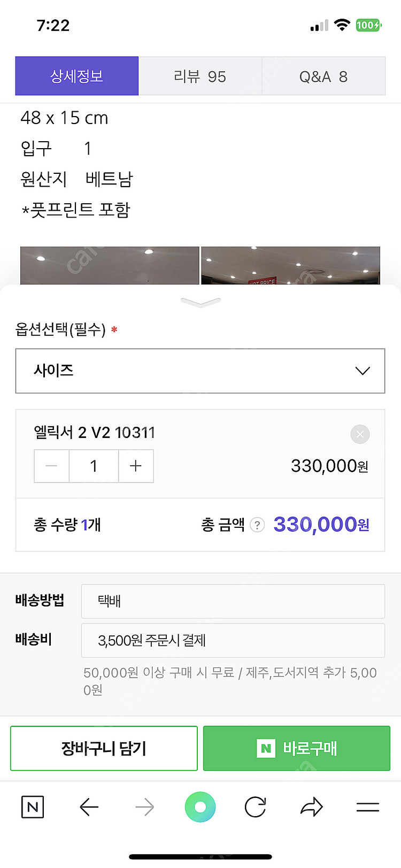
Task: Select the 상세정보 tab
Action: coord(77,76)
